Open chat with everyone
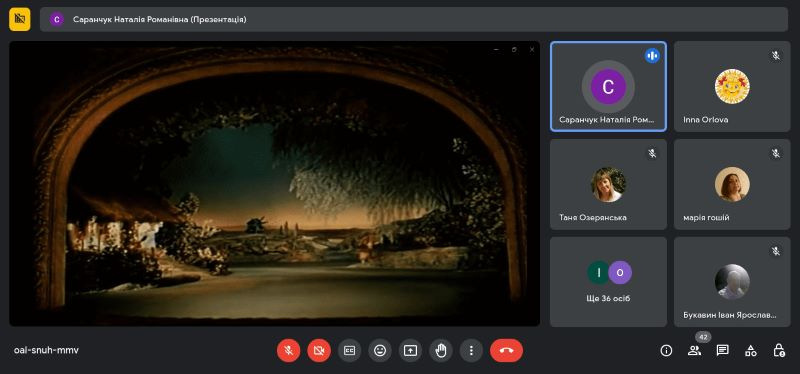800x374 pixels. tap(722, 351)
